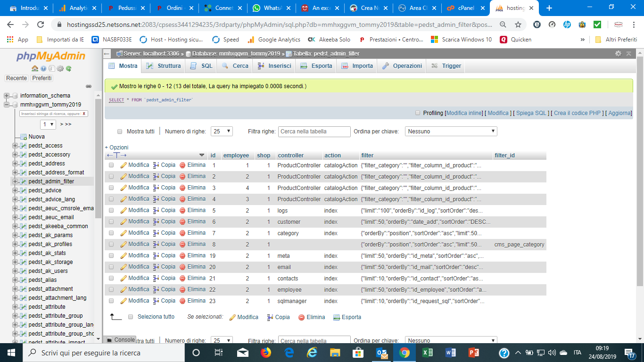Open PowerPoint from the taskbar
This screenshot has height=362, width=644.
point(473,353)
